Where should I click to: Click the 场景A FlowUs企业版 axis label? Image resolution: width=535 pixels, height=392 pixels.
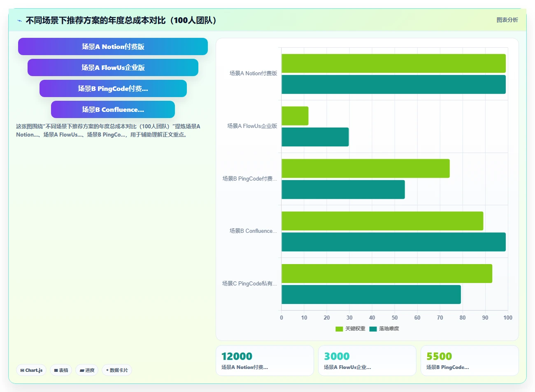point(252,126)
